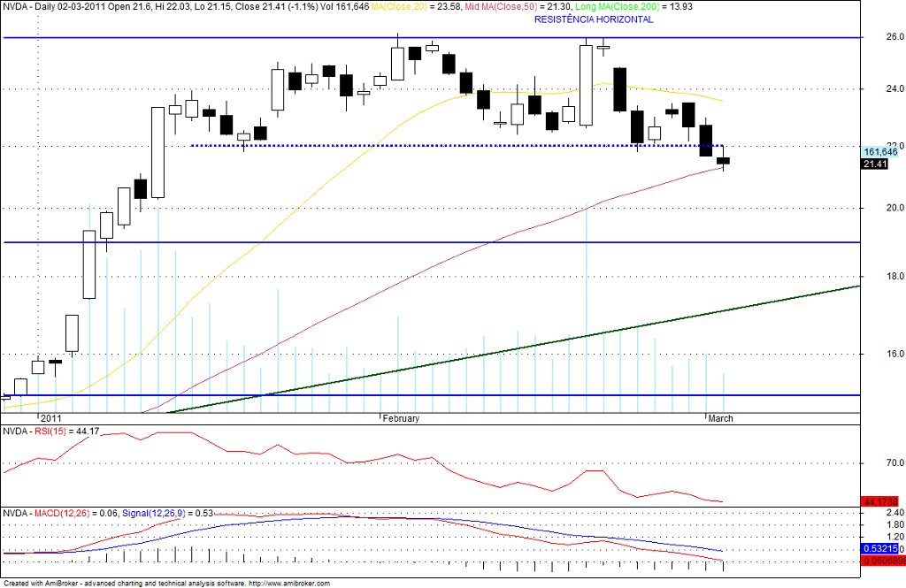
Task: Click the "February" date axis label
Action: point(401,418)
